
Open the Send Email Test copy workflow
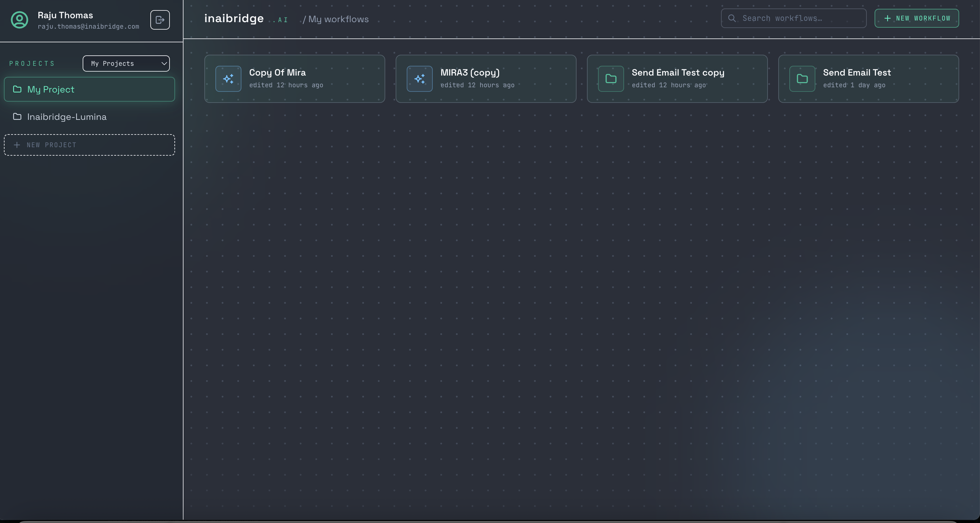pos(677,79)
